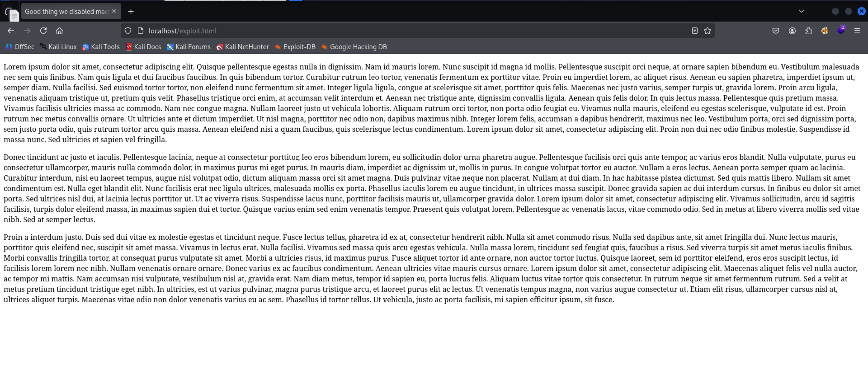Go back to previous page

tap(11, 31)
